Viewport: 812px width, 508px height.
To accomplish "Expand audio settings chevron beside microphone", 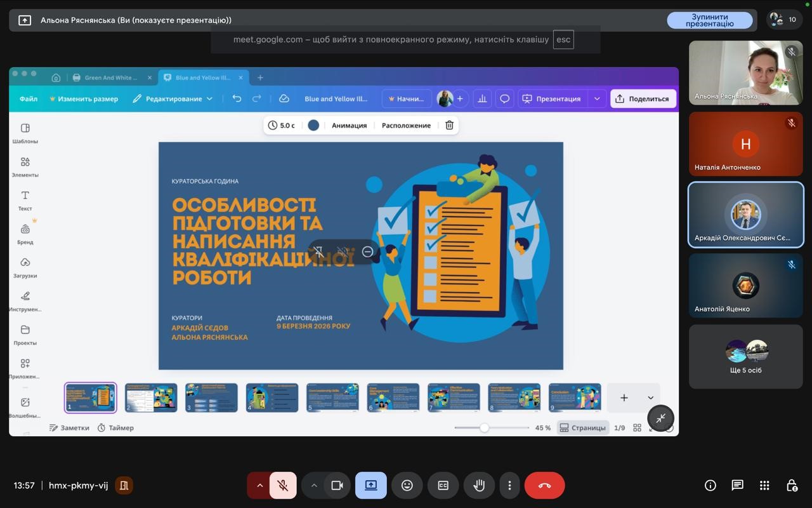I will (259, 485).
